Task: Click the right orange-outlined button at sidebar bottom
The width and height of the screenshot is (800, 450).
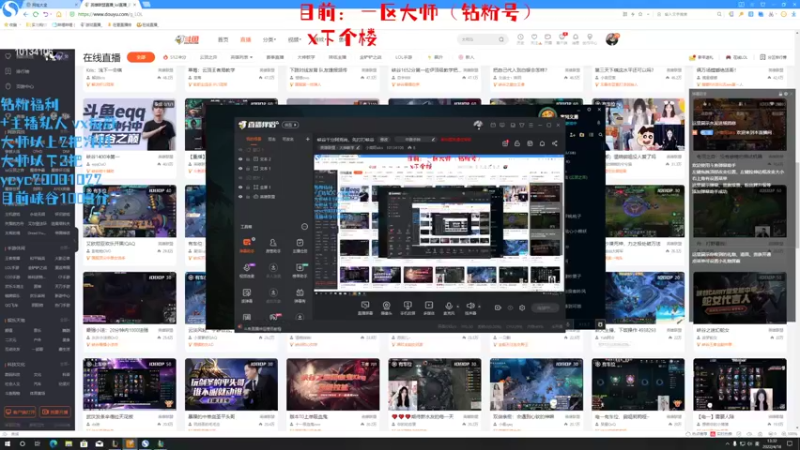Action: (55, 412)
